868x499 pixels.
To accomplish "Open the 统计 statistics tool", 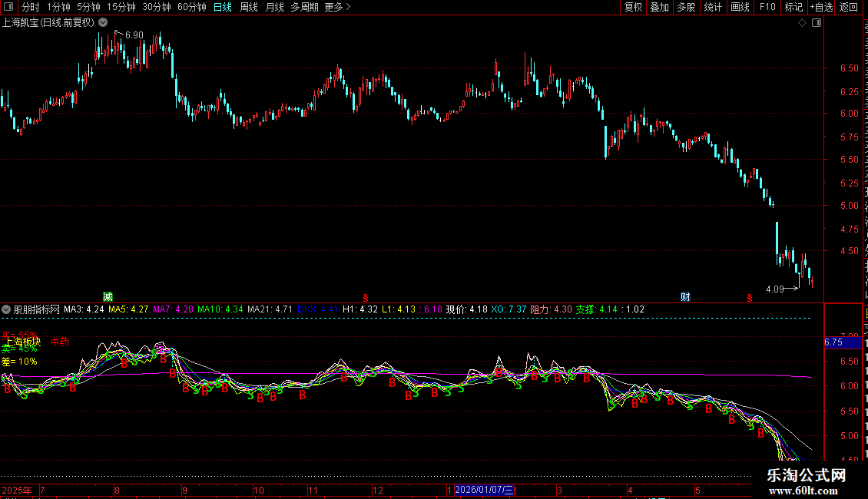I will click(712, 7).
